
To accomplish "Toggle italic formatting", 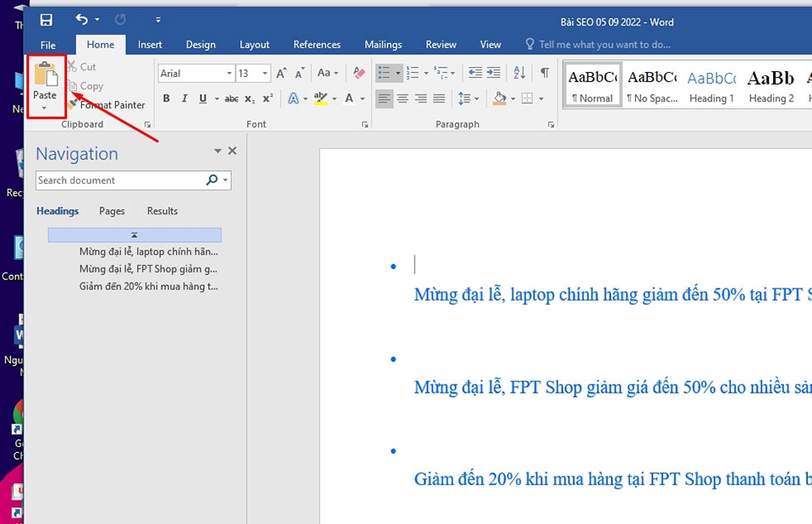I will click(x=184, y=98).
